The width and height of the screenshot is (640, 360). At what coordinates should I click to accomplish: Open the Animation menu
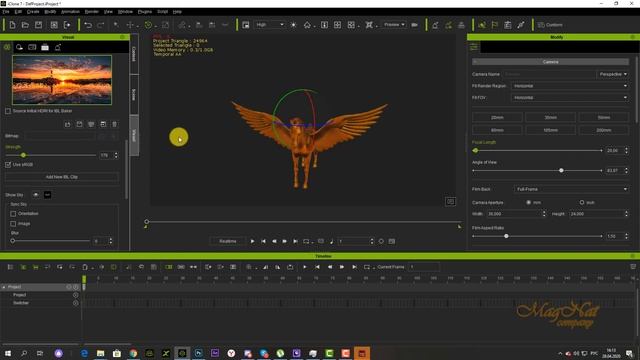tap(70, 12)
